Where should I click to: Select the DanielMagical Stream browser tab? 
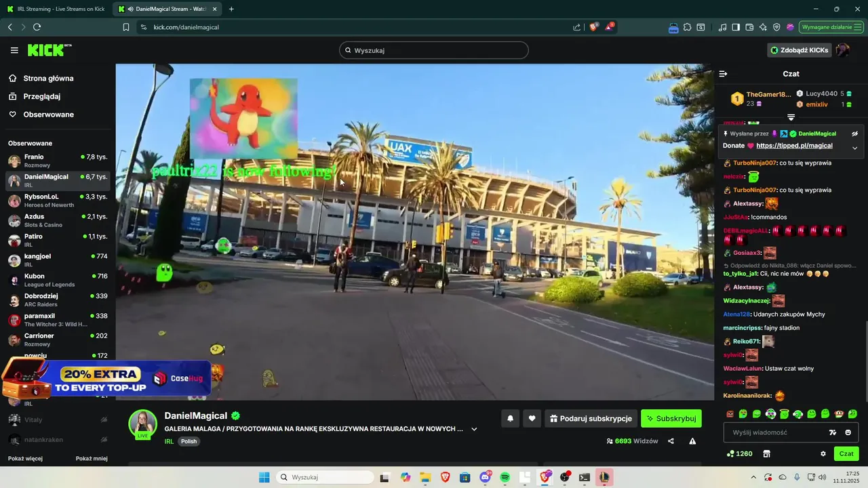[x=167, y=9]
